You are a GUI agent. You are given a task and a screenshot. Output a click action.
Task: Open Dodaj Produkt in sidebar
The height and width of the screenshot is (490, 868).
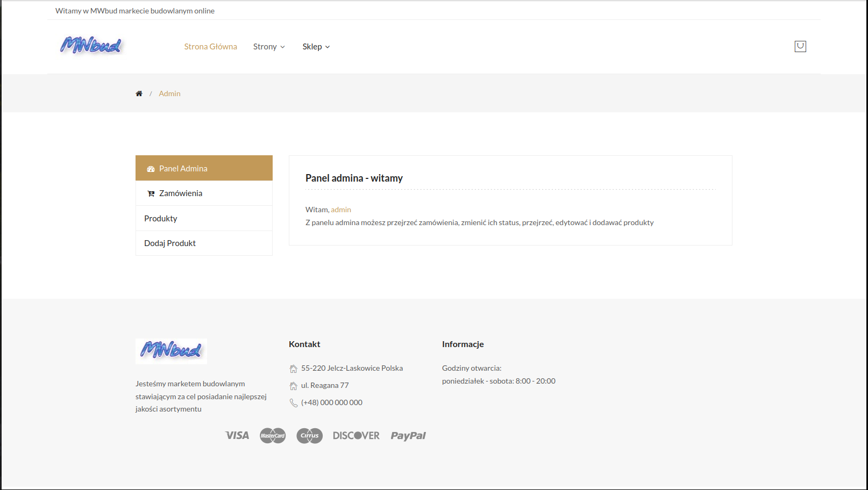point(204,243)
